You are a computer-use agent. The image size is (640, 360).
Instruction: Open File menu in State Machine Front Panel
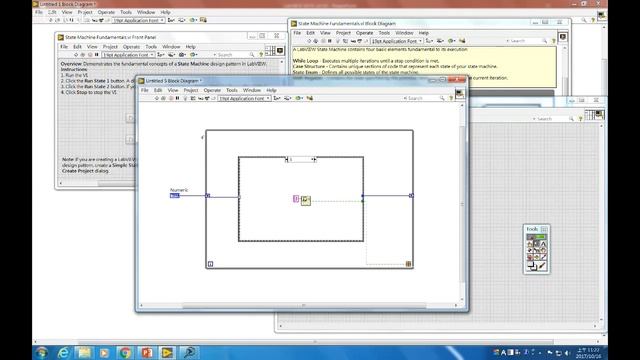pyautogui.click(x=64, y=47)
